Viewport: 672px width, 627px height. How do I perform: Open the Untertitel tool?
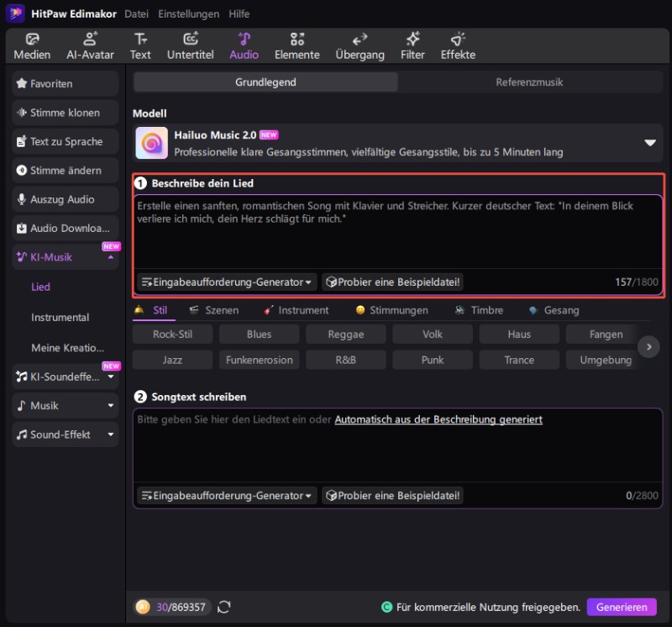[x=191, y=39]
